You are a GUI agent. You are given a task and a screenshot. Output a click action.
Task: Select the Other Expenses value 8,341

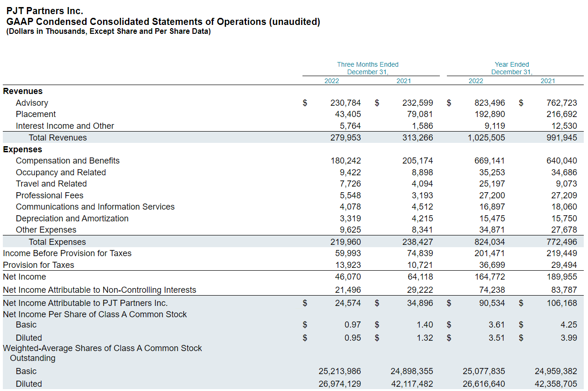[x=422, y=230]
